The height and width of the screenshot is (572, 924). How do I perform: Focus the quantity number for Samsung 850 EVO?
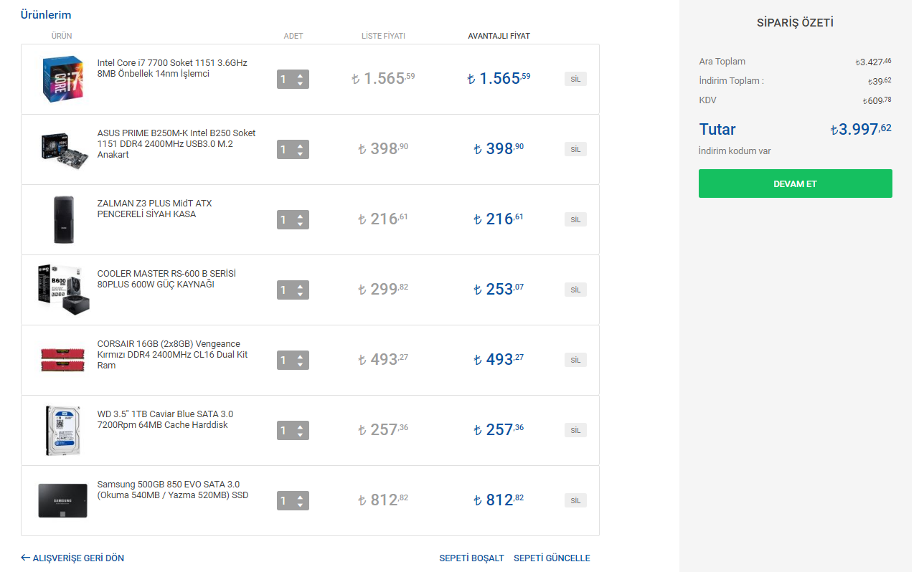(x=285, y=500)
